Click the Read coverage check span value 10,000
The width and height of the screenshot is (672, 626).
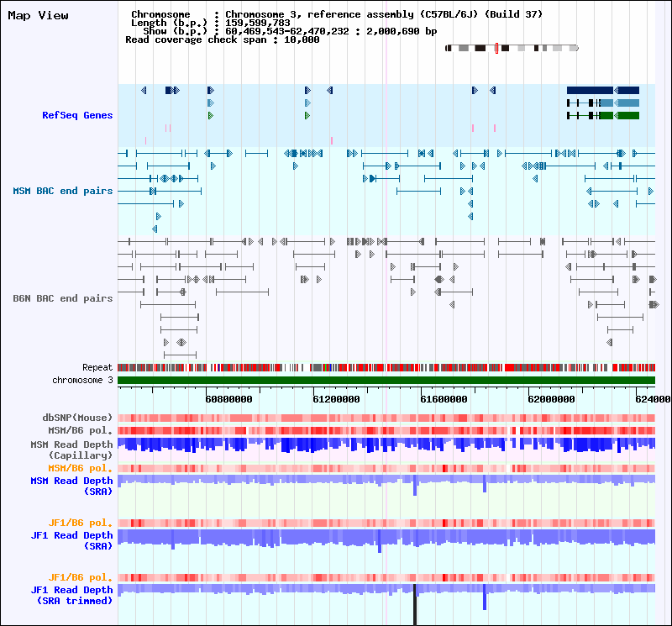tap(302, 39)
